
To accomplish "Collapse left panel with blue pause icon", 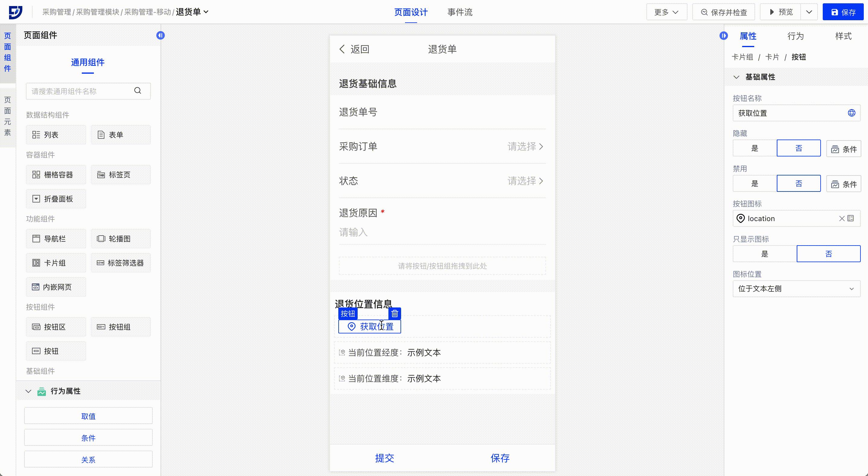I will coord(160,35).
